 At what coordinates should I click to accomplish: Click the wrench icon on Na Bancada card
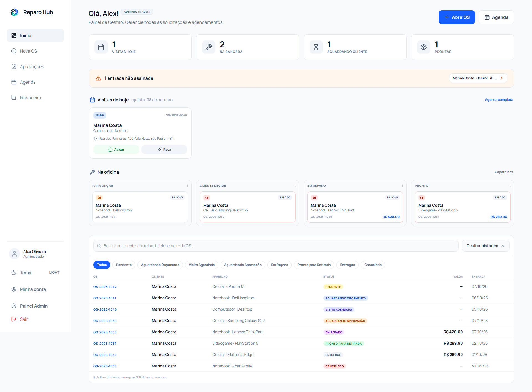coord(209,47)
